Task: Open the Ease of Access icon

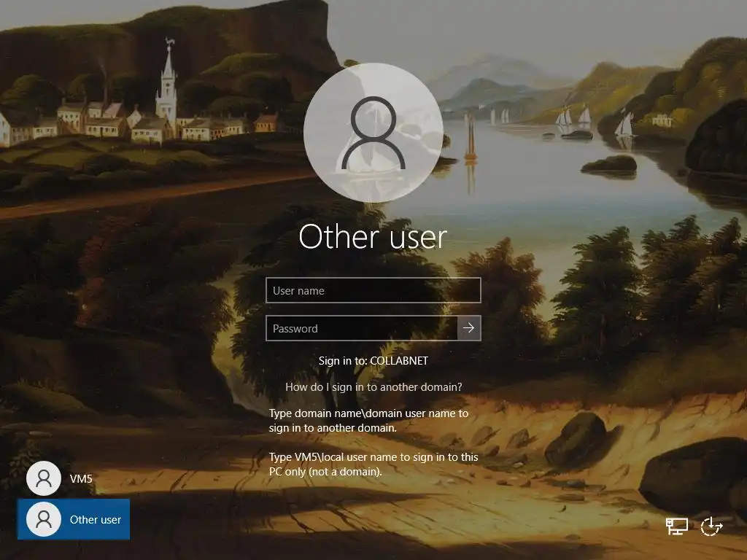Action: pyautogui.click(x=711, y=526)
